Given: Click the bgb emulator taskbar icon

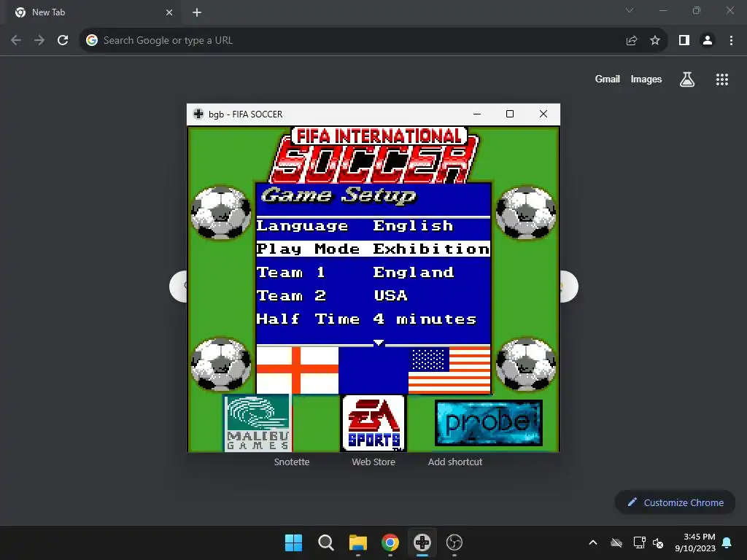Looking at the screenshot, I should [422, 542].
